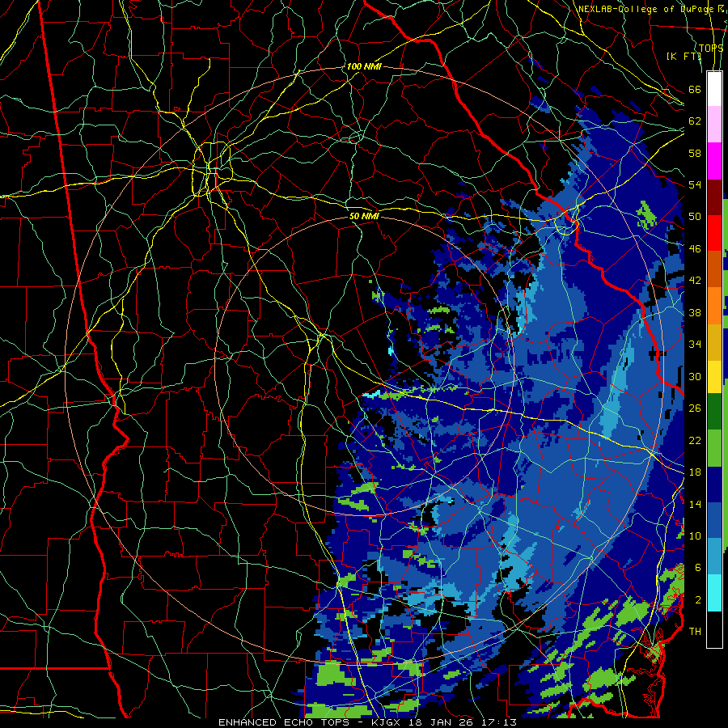Click the bright red legend swatch

pyautogui.click(x=714, y=233)
